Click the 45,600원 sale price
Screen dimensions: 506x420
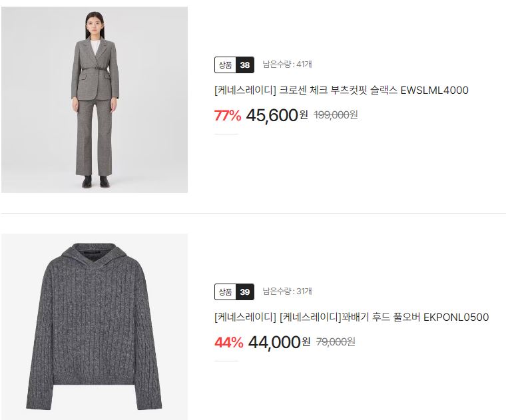tap(277, 115)
